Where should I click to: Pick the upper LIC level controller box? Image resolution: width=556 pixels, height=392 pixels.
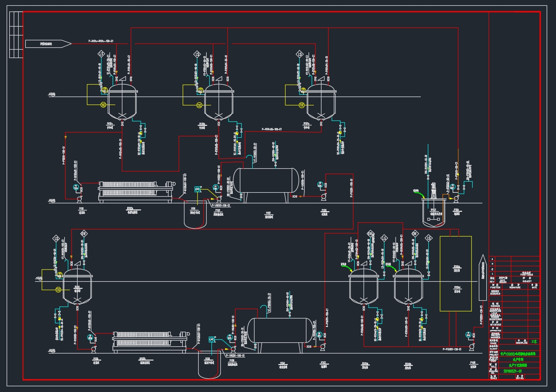(198, 189)
